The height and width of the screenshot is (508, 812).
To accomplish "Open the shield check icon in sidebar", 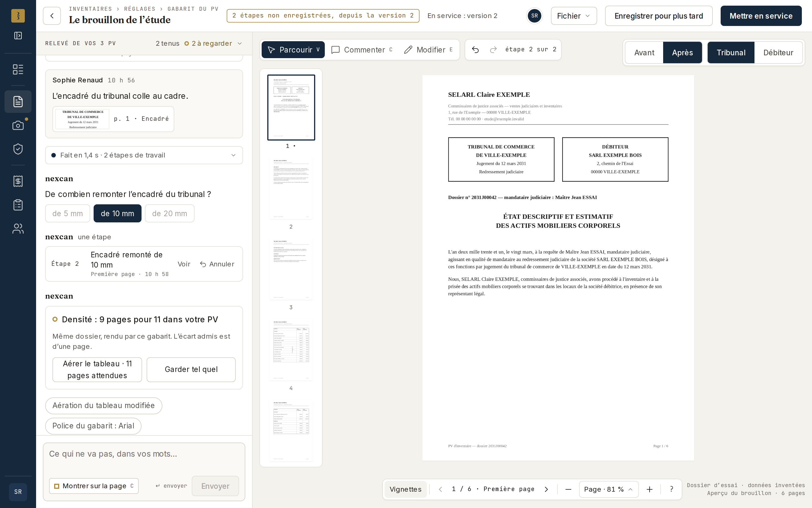I will (x=18, y=149).
